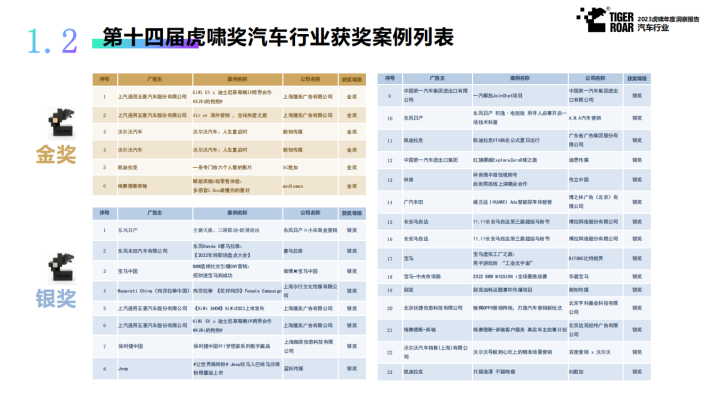Select silver row 8 Jeep cell

coord(155,369)
